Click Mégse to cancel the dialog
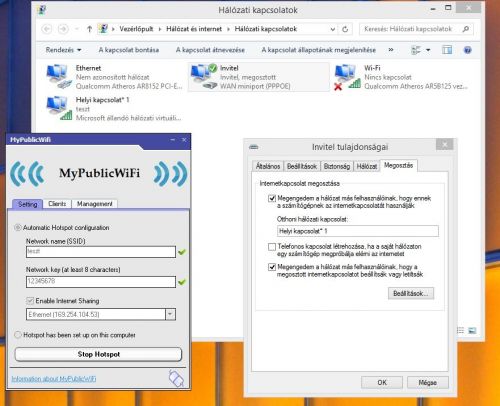This screenshot has width=500, height=406. pyautogui.click(x=428, y=382)
